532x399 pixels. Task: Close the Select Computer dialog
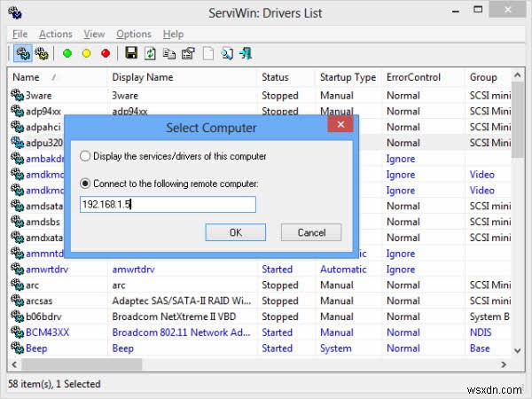pos(340,124)
